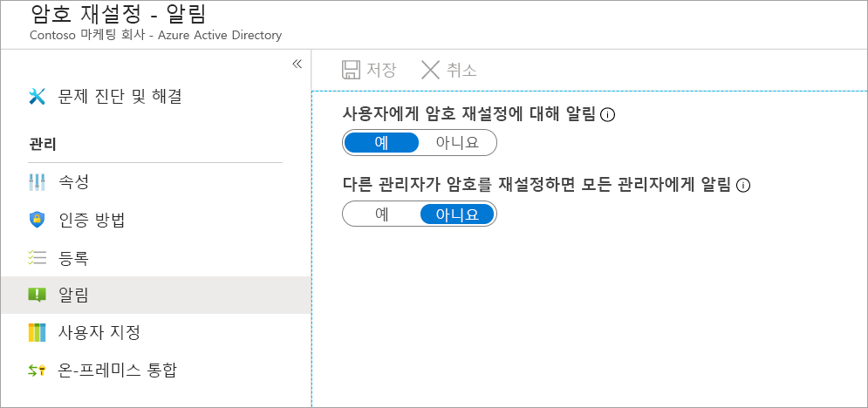Click the 사용자 지정 color bars icon
Screen dimensions: 868x408
pyautogui.click(x=37, y=332)
